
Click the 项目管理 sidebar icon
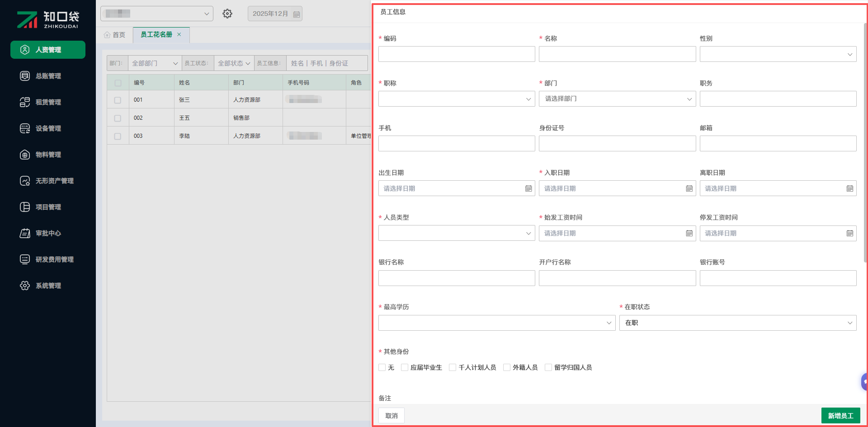click(x=25, y=207)
